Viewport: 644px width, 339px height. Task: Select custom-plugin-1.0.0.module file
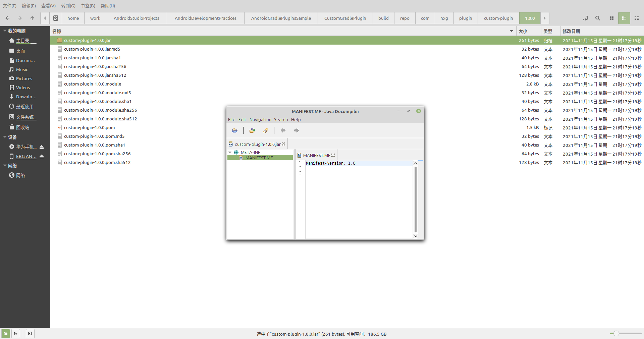(93, 84)
